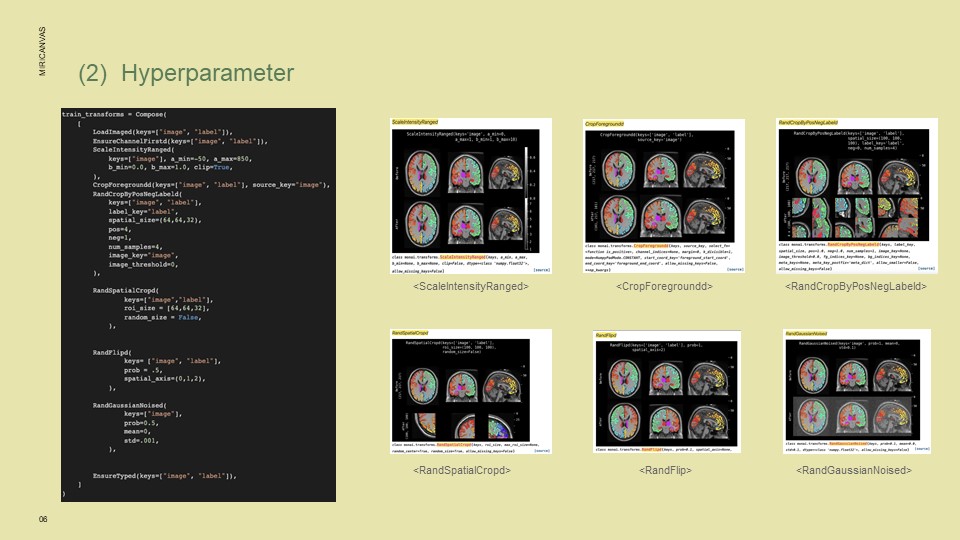Image resolution: width=960 pixels, height=540 pixels.
Task: Click the '<RandSpatialCropd>' caption
Action: (462, 470)
